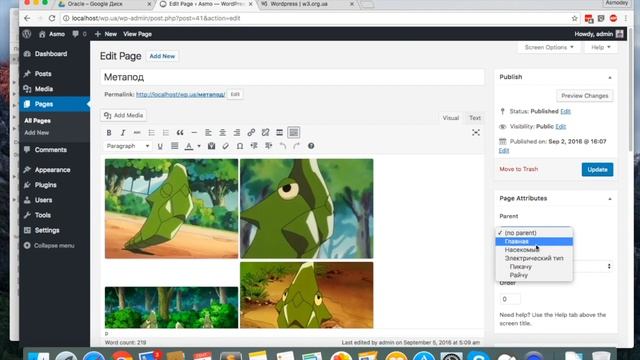
Task: Undo the last edit
Action: (282, 146)
